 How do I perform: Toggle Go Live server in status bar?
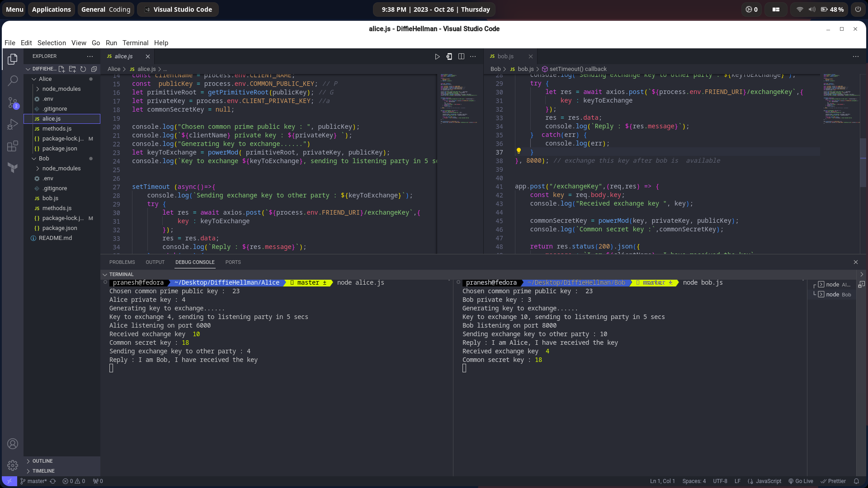point(801,481)
